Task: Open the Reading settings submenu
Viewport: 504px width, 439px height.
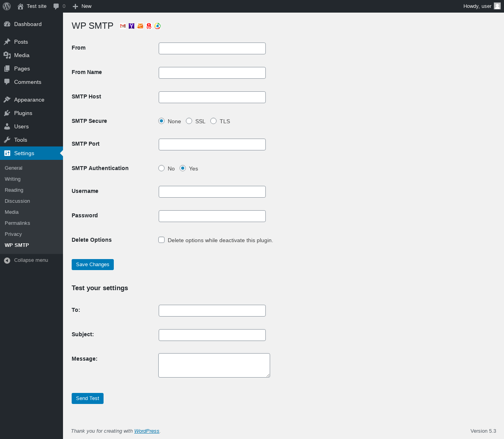Action: [x=14, y=190]
